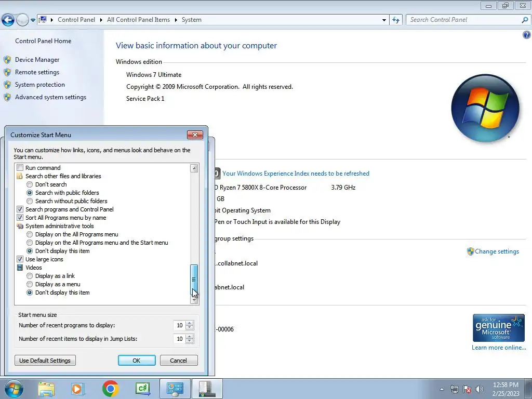The image size is (532, 399).
Task: Launch Windows Media Player from taskbar
Action: pos(77,389)
